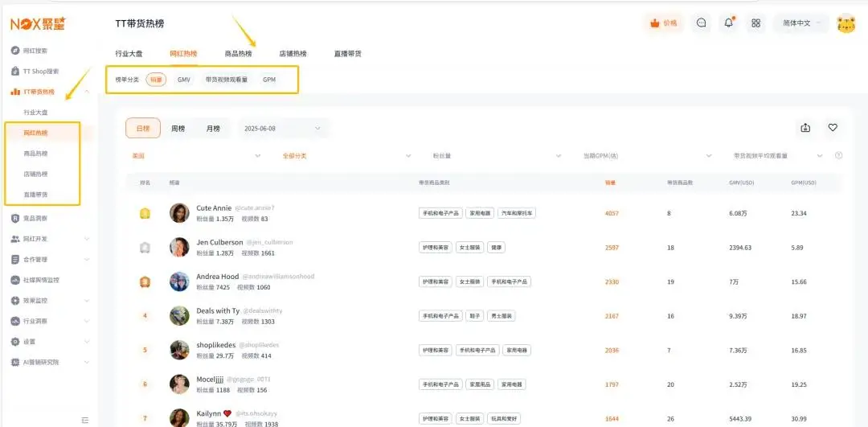Open the 2025-06-08 date dropdown
Screen dimensions: 868x427
284,128
